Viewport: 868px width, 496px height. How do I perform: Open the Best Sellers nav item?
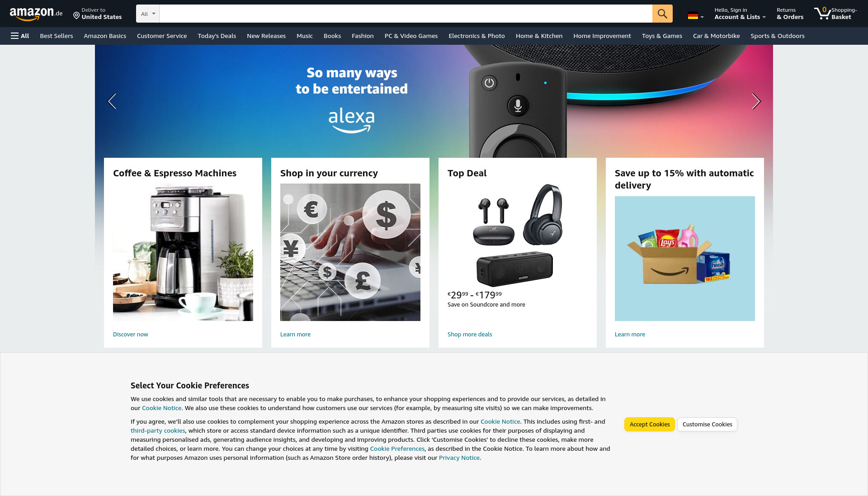tap(57, 36)
